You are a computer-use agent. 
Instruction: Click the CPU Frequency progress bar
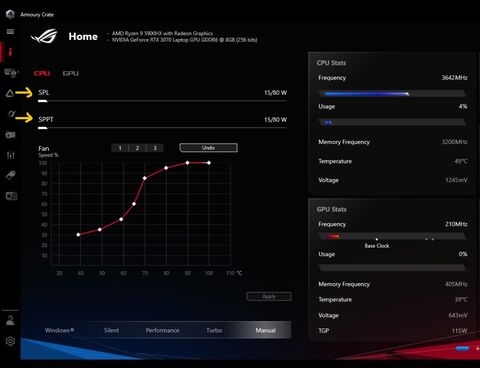pyautogui.click(x=392, y=94)
